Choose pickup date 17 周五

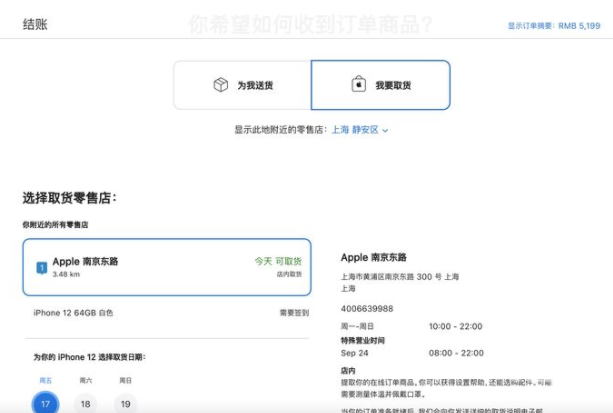pyautogui.click(x=45, y=402)
